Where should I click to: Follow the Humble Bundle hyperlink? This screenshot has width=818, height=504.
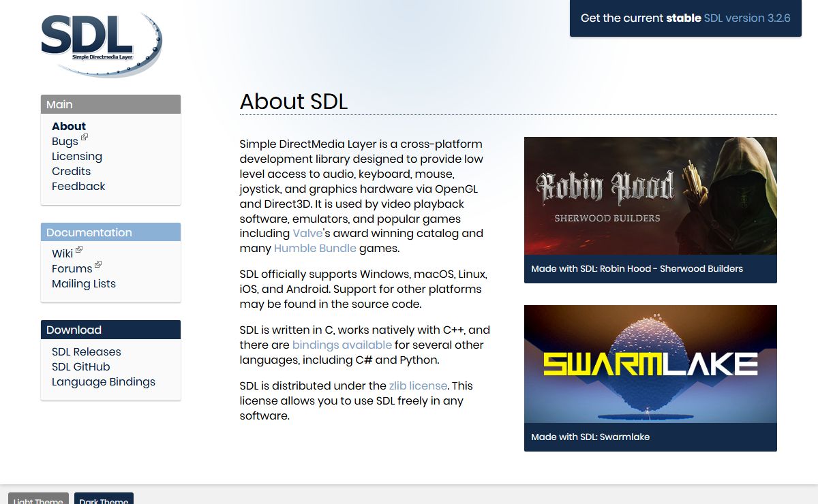[x=315, y=248]
